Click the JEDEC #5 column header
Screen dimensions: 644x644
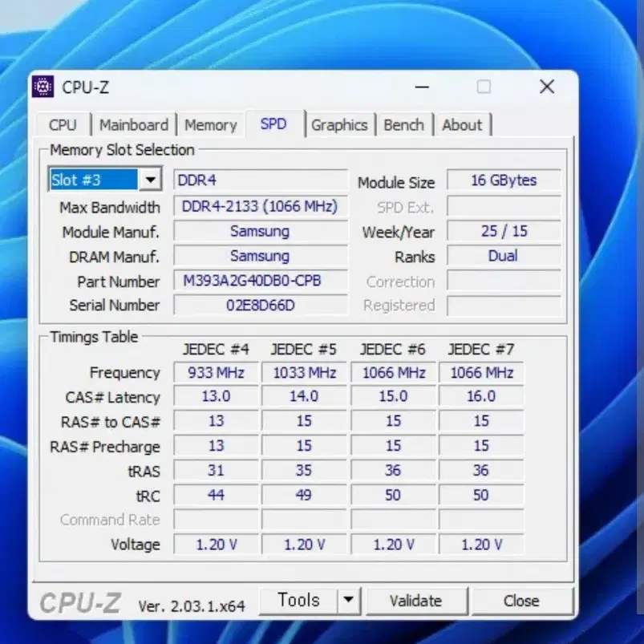click(x=304, y=350)
